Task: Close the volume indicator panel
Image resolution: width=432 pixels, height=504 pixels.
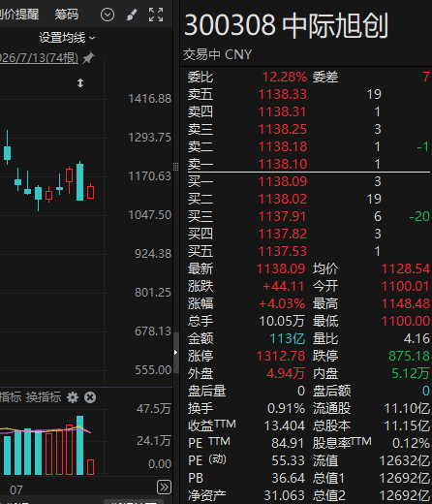Action: (x=90, y=397)
